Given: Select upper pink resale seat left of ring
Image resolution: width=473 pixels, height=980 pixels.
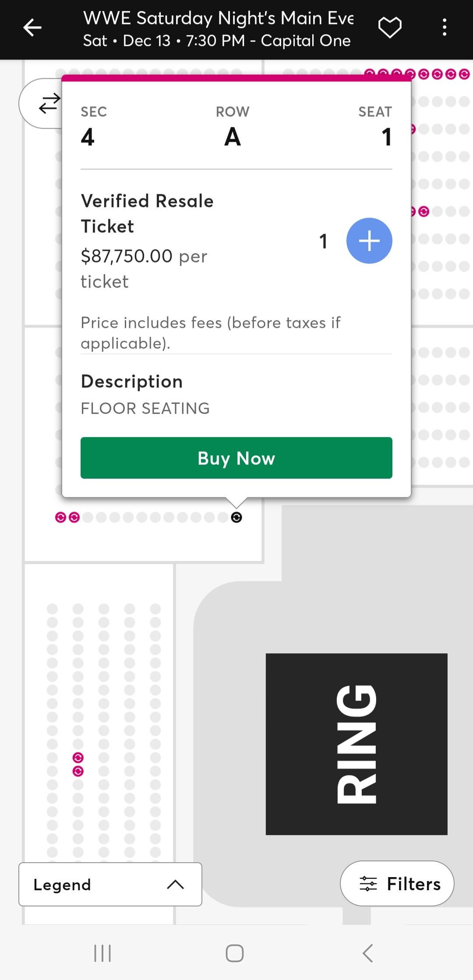Looking at the screenshot, I should click(x=78, y=758).
